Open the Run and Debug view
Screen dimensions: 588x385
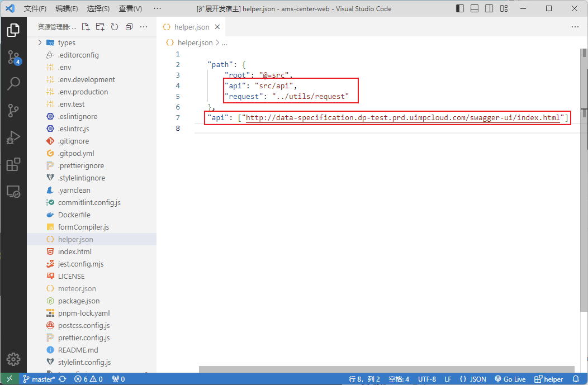click(13, 137)
